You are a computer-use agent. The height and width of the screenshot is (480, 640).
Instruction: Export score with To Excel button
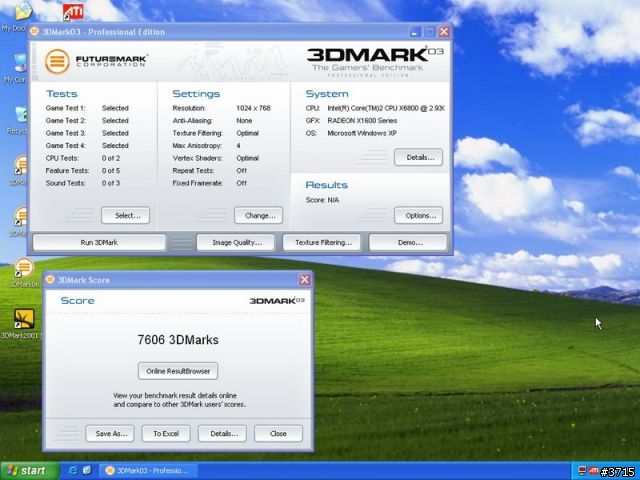point(166,433)
